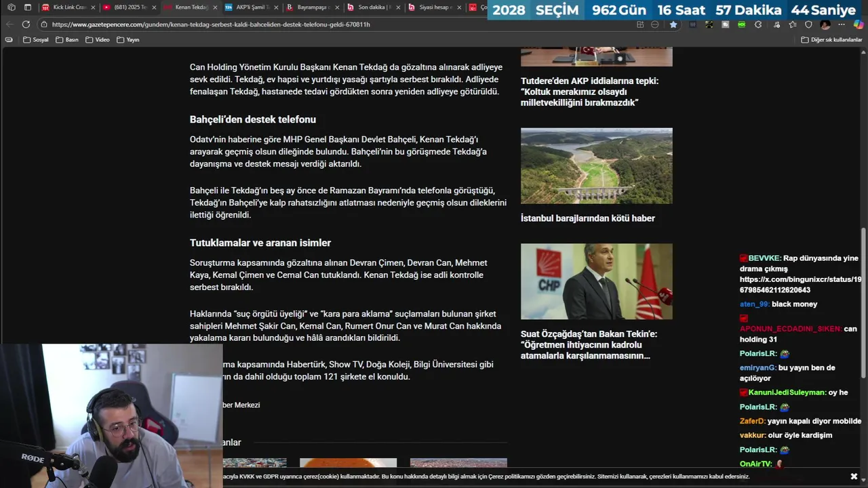This screenshot has width=868, height=488.
Task: Close the Bayrampaşa tab
Action: 337,7
